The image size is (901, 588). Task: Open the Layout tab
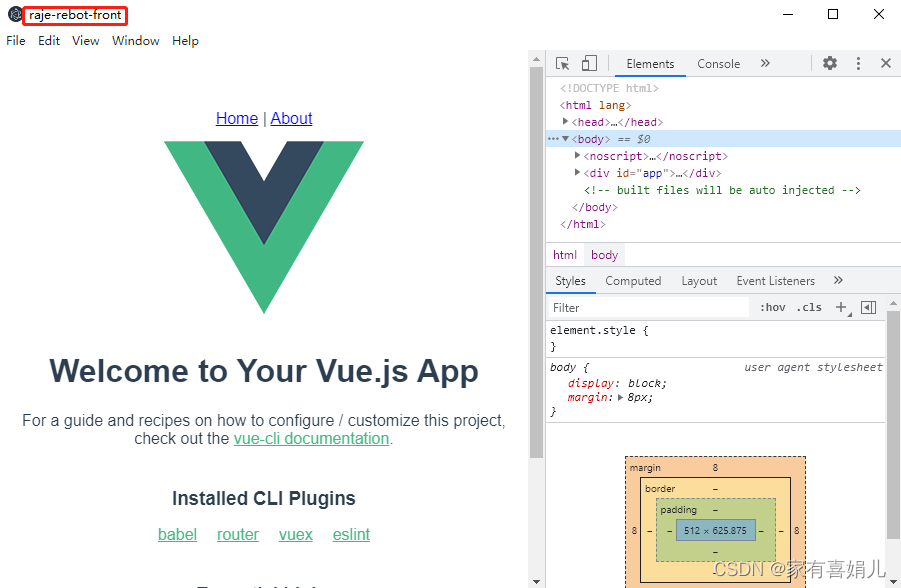coord(699,280)
